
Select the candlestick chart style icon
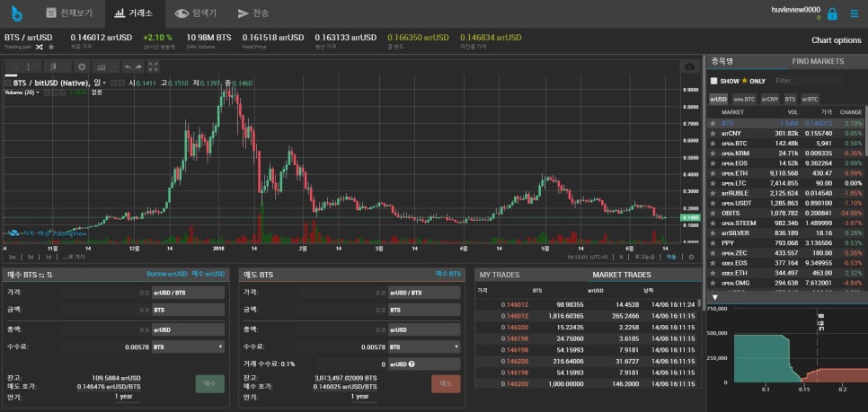tap(55, 67)
